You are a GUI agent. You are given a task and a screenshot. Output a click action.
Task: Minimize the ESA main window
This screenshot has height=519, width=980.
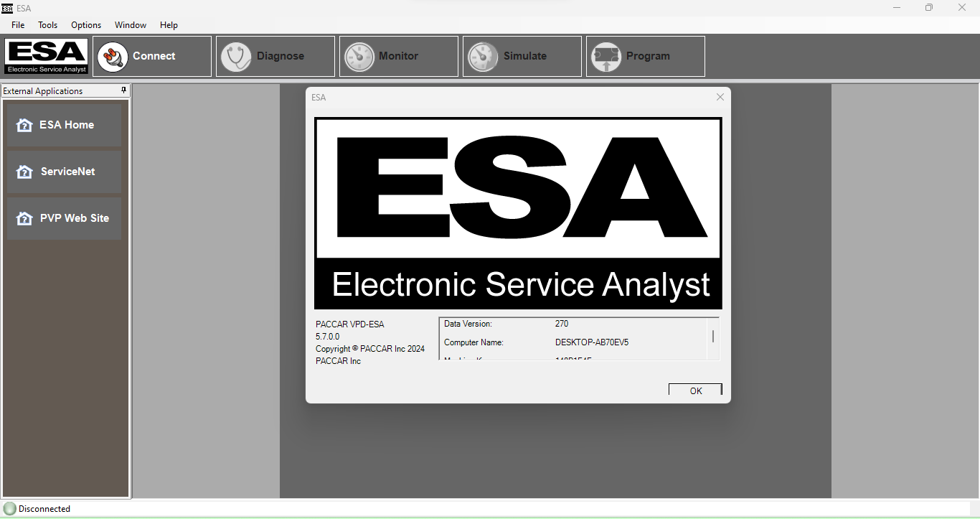(897, 8)
